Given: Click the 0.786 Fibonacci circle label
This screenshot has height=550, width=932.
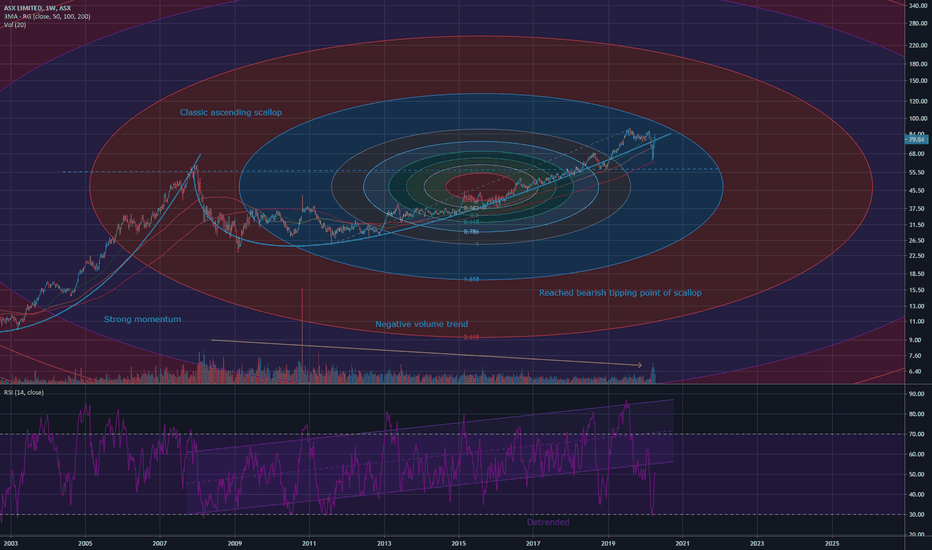Looking at the screenshot, I should (x=471, y=231).
